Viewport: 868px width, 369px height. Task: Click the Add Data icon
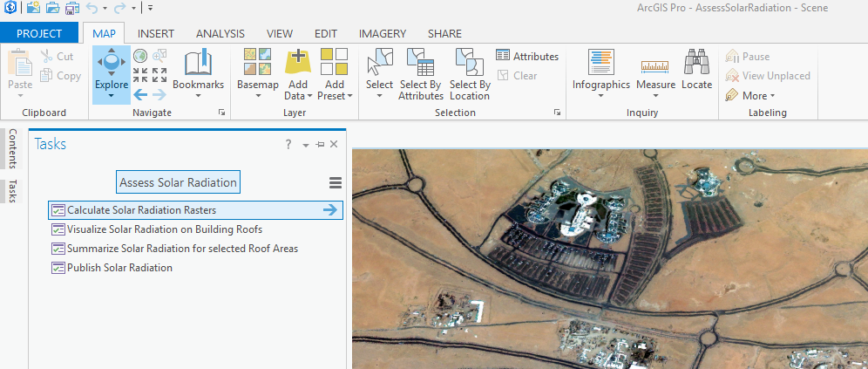coord(298,61)
